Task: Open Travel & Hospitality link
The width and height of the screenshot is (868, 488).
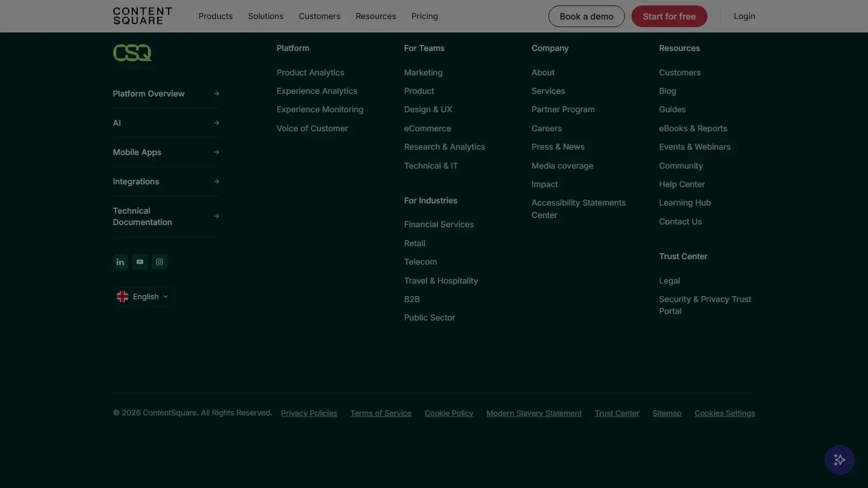Action: tap(441, 281)
